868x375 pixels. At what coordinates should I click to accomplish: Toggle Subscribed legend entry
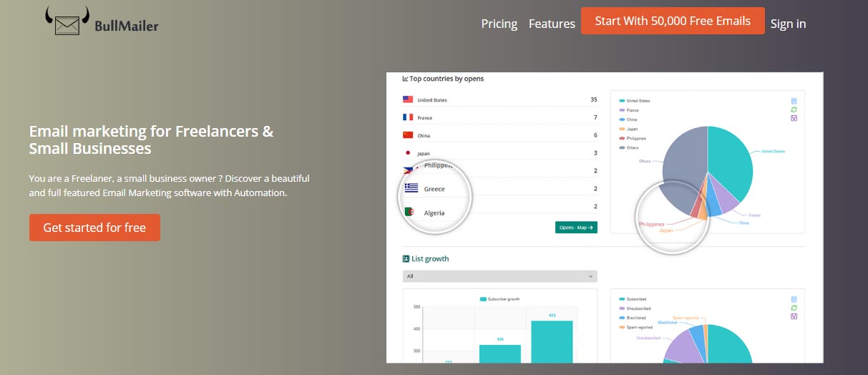[x=633, y=299]
